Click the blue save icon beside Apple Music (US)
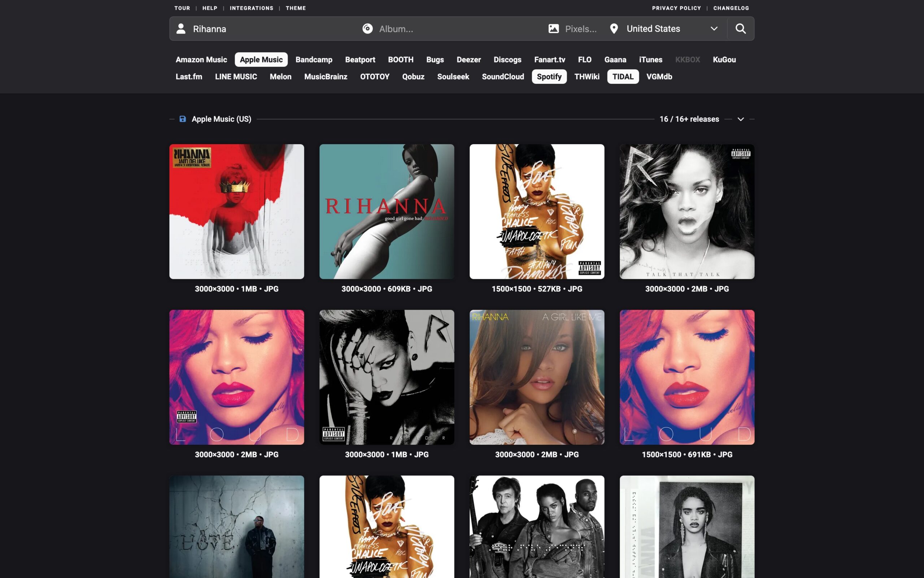 pos(183,119)
